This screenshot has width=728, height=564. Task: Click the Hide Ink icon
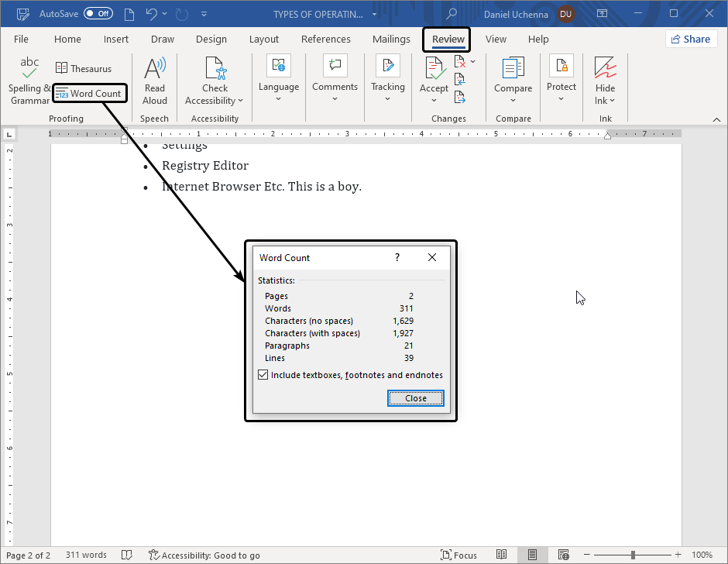point(605,68)
